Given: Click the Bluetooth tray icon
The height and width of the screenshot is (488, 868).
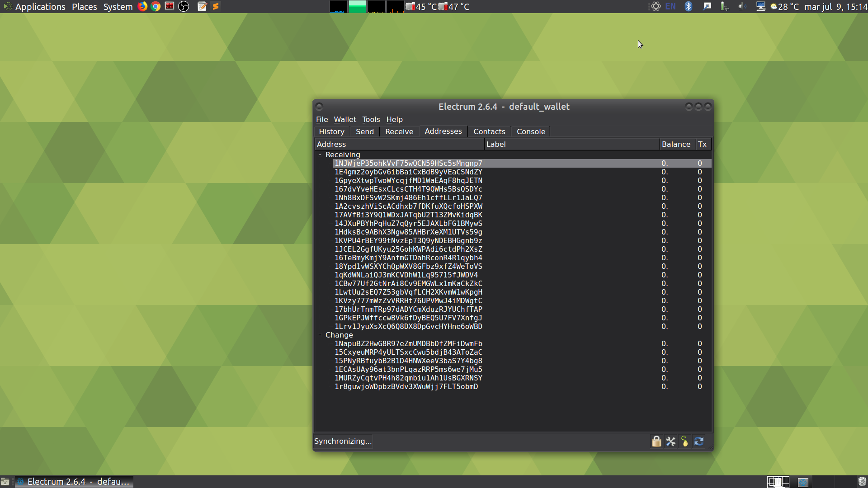Looking at the screenshot, I should 689,6.
